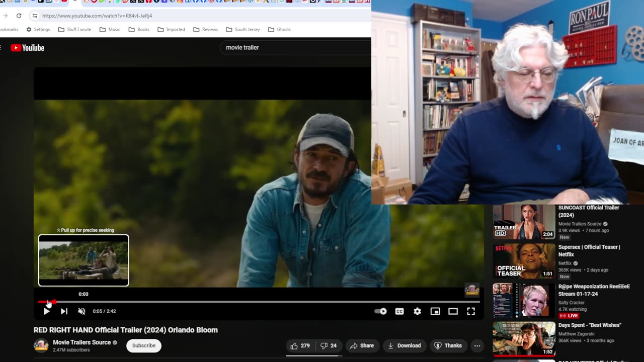Dislike the video (24)
This screenshot has height=362, width=644.
pos(328,345)
